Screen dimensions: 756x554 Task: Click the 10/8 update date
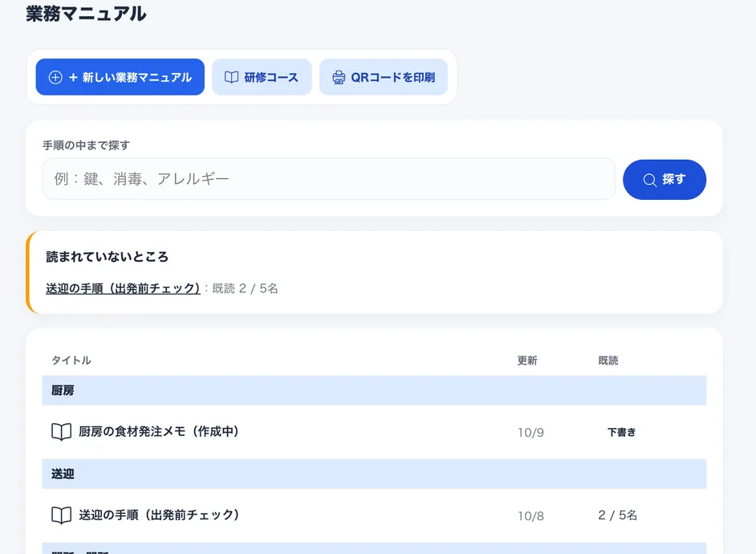pyautogui.click(x=530, y=516)
